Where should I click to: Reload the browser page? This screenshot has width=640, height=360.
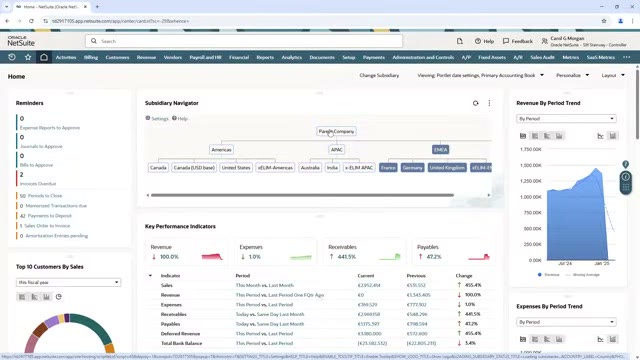(x=31, y=21)
